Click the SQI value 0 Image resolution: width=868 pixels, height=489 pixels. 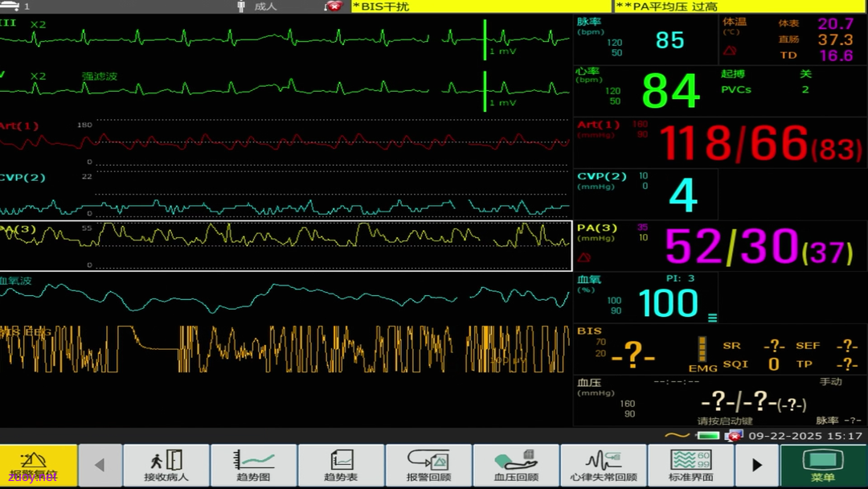pos(774,364)
